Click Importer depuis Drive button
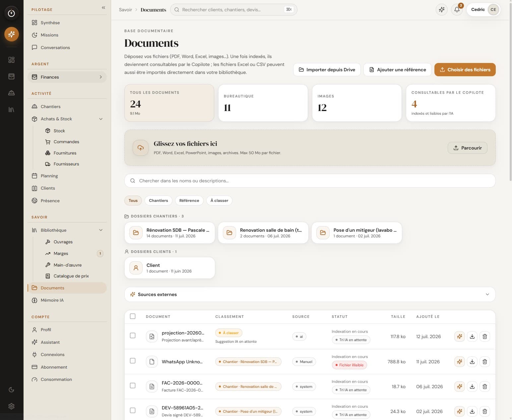 [327, 70]
